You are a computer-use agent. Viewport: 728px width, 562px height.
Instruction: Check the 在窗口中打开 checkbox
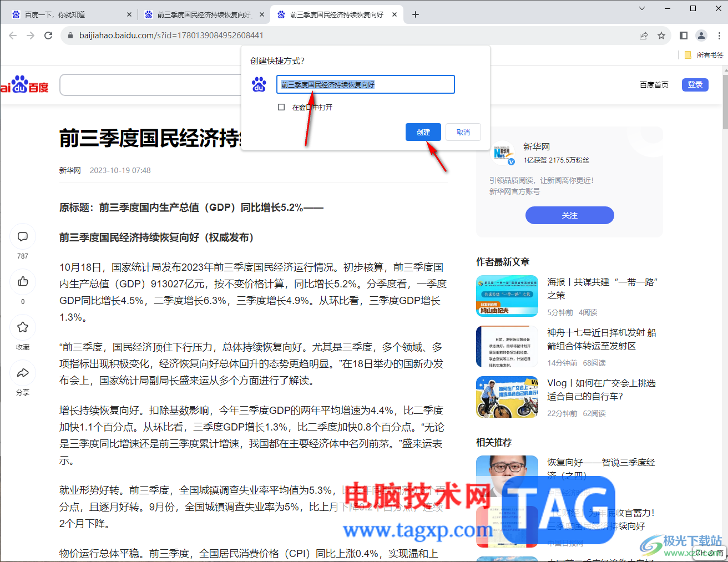281,107
